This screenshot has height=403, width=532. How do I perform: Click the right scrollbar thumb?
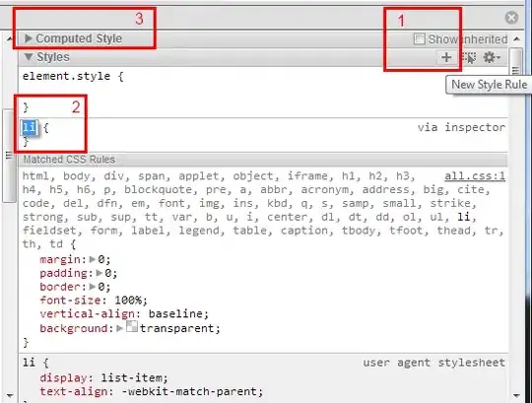coord(515,61)
